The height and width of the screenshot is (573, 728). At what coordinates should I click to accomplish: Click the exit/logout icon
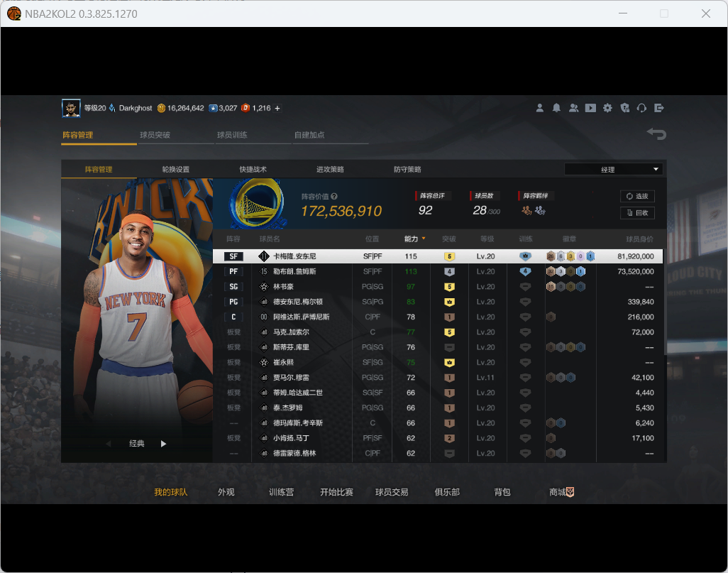coord(659,108)
